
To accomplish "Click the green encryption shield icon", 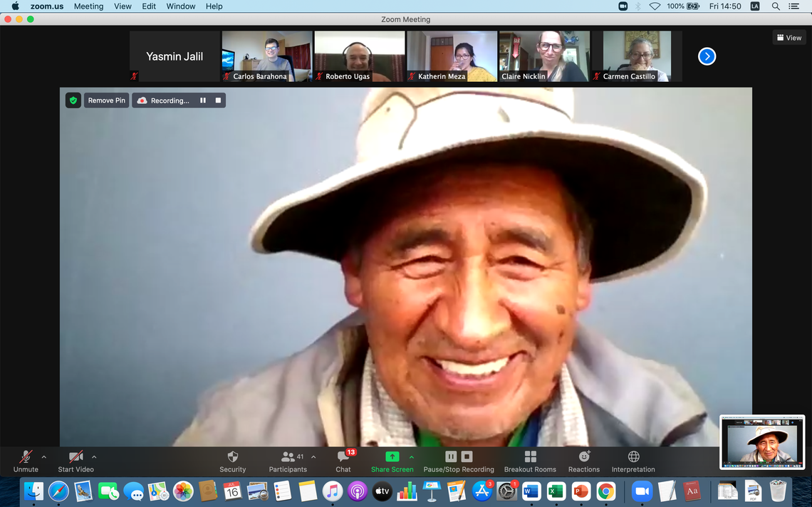I will [x=73, y=100].
